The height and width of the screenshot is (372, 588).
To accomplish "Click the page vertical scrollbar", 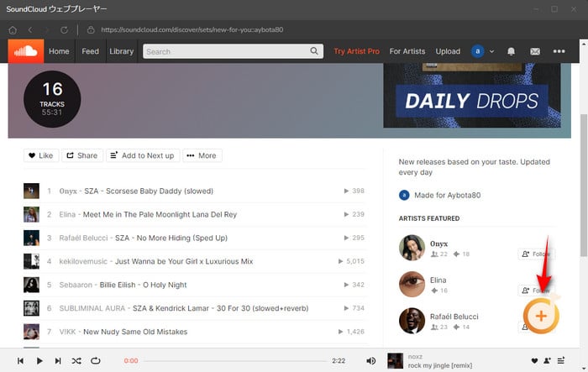I will coord(584,186).
